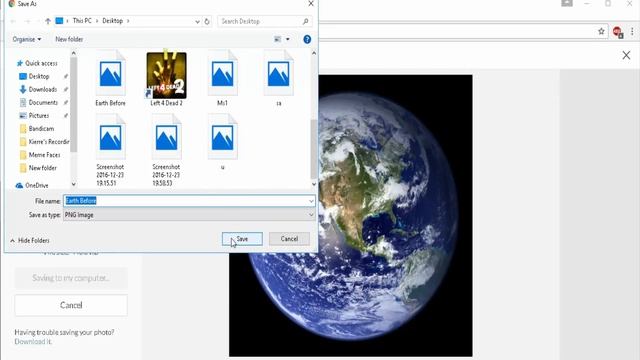This screenshot has height=360, width=640.
Task: Close the image editor overlay X
Action: click(626, 55)
